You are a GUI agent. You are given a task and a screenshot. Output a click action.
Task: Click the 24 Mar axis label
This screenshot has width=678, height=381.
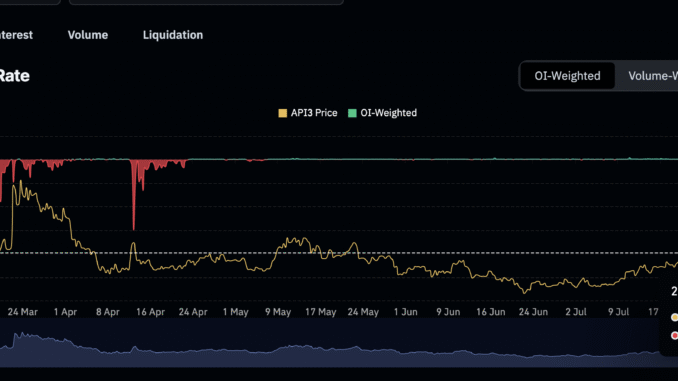coord(22,312)
